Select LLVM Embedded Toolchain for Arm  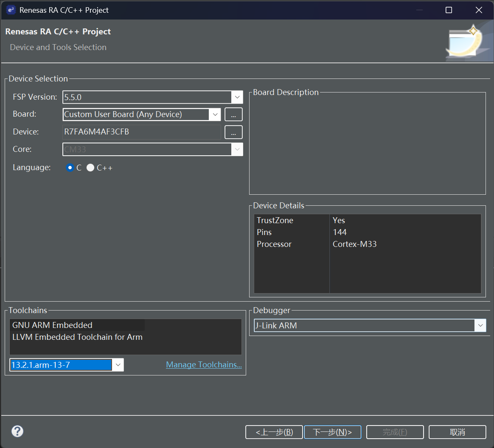[x=77, y=337]
